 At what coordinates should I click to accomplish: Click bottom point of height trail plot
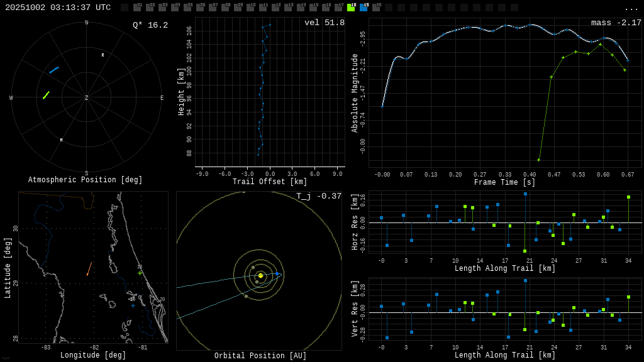258,155
